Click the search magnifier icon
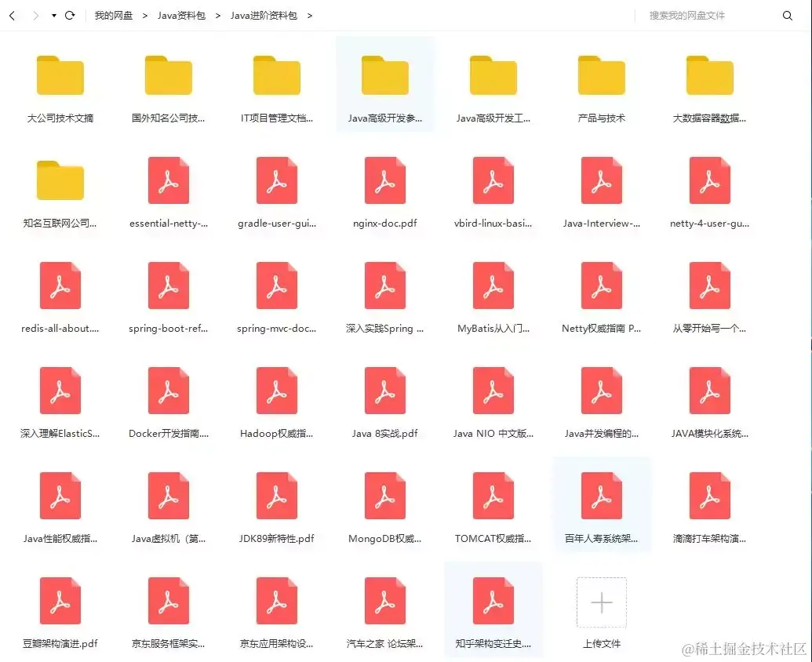Image resolution: width=812 pixels, height=662 pixels. click(x=788, y=15)
